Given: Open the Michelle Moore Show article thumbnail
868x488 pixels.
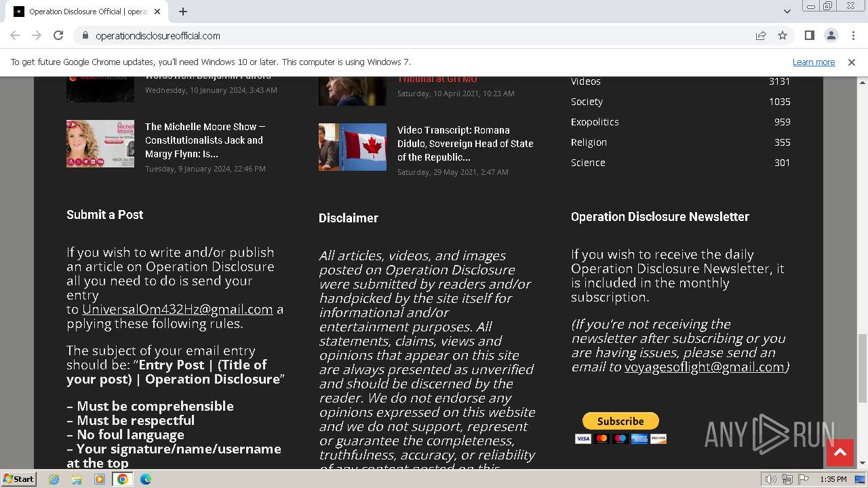Looking at the screenshot, I should coord(100,144).
